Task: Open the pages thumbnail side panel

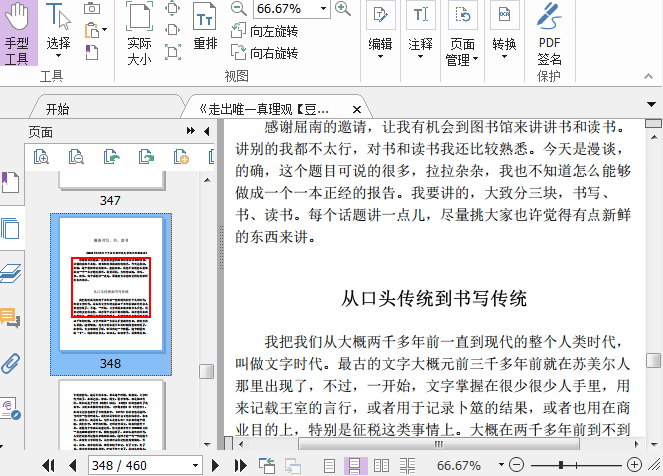Action: [x=10, y=228]
